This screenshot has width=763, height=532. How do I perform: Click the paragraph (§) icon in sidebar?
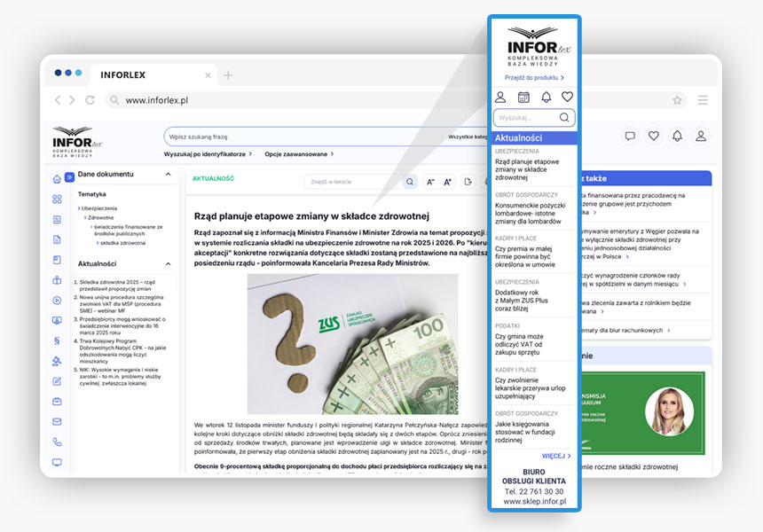(x=57, y=340)
